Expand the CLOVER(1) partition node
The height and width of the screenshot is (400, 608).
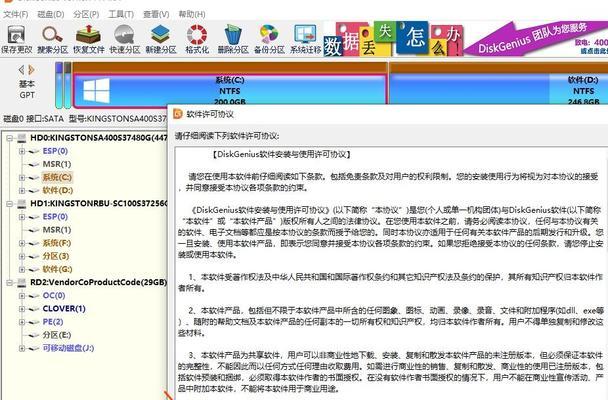22,309
